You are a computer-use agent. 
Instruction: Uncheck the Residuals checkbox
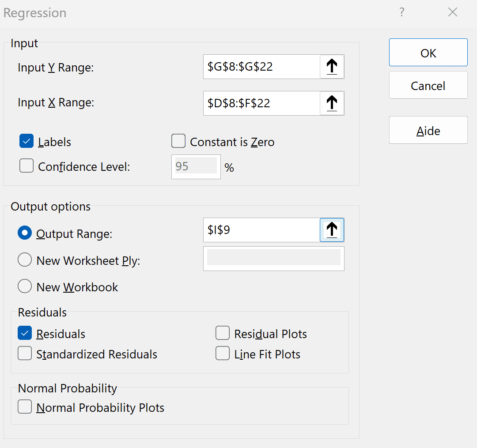pyautogui.click(x=25, y=334)
